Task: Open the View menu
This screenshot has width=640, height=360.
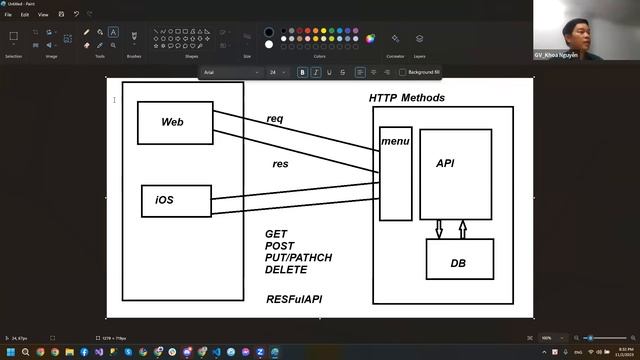Action: 43,15
